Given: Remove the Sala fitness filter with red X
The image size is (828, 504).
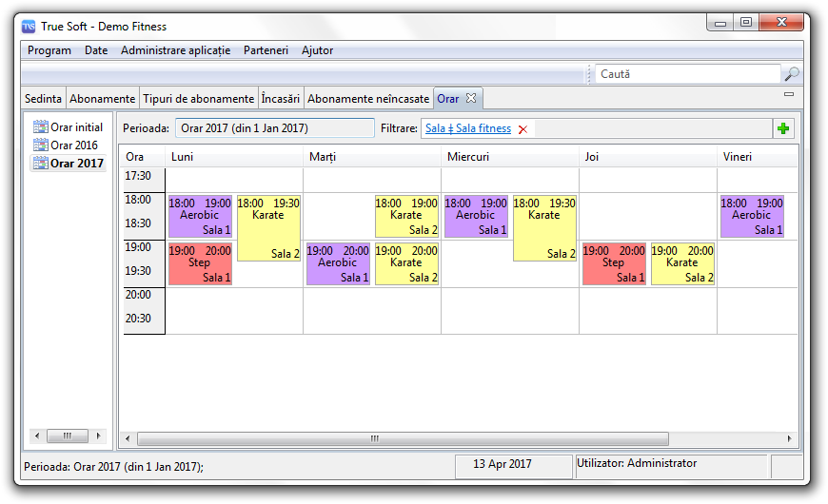Looking at the screenshot, I should click(x=522, y=129).
